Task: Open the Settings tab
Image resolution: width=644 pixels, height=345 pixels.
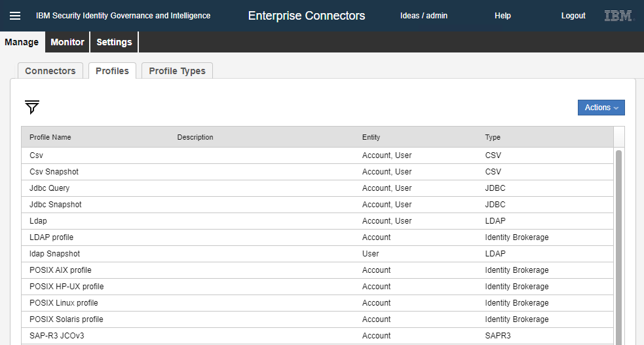Action: (x=114, y=42)
